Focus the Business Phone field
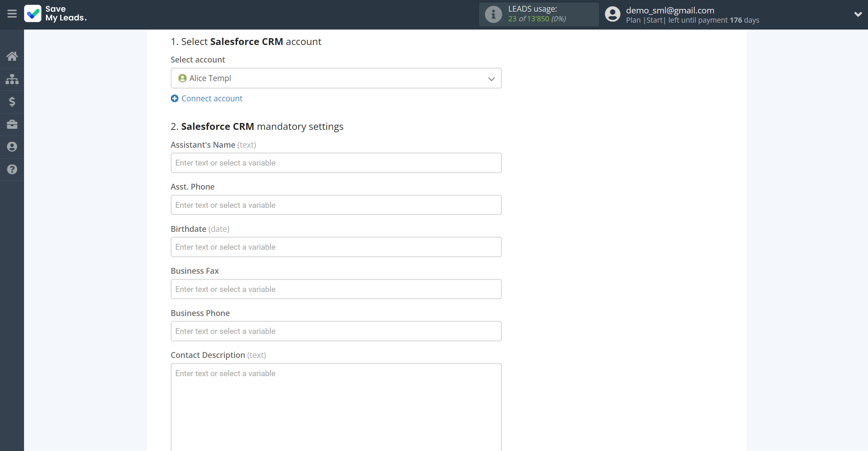The image size is (868, 451). point(336,331)
